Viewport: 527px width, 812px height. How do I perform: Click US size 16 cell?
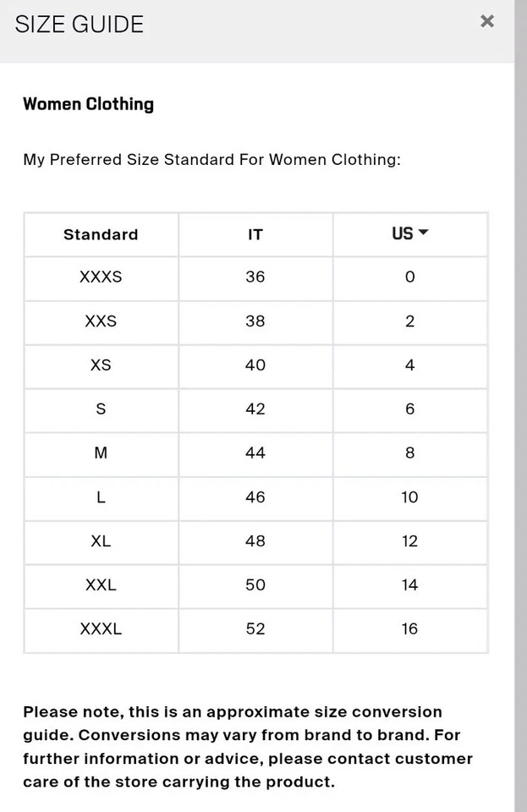tap(409, 629)
